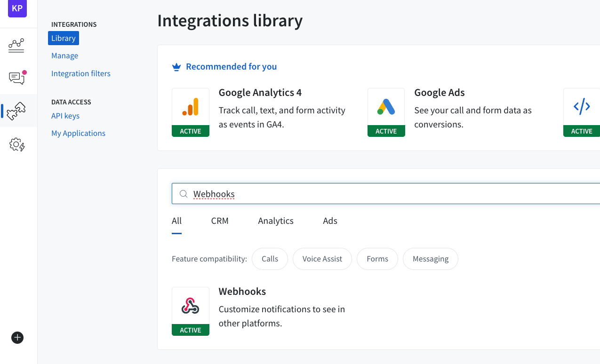600x364 pixels.
Task: Click the magnifier icon in search box
Action: [x=184, y=194]
